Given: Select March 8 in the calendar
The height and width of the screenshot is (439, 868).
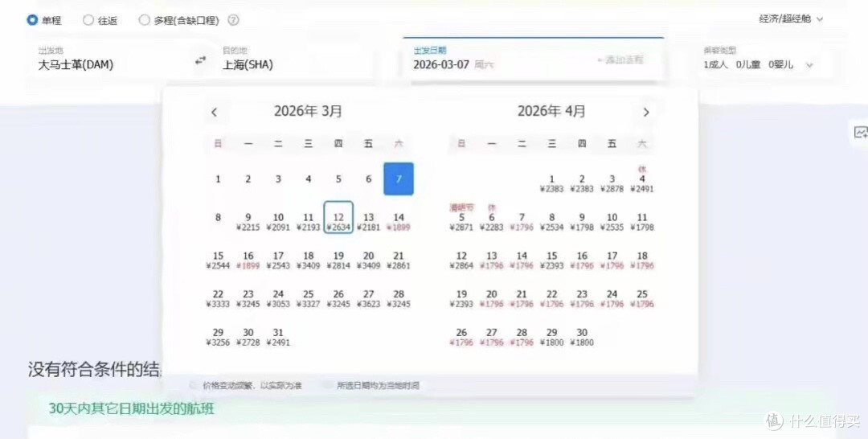Looking at the screenshot, I should click(x=218, y=217).
